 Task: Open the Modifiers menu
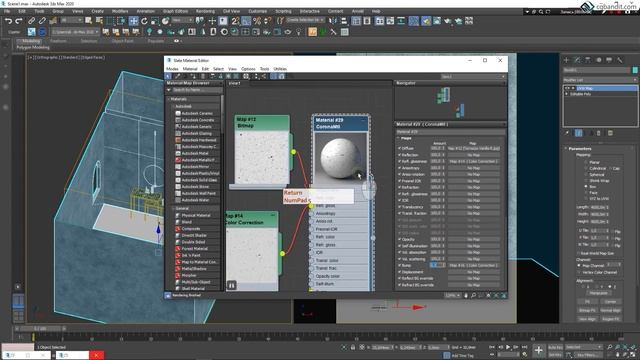click(120, 11)
